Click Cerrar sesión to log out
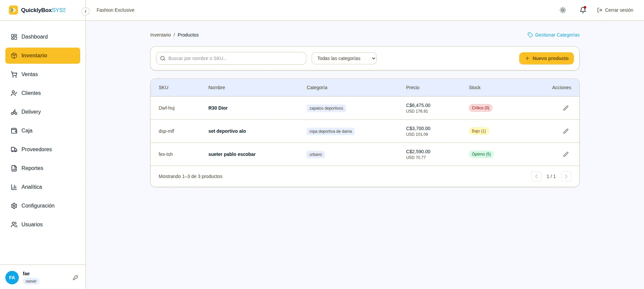 click(x=615, y=10)
